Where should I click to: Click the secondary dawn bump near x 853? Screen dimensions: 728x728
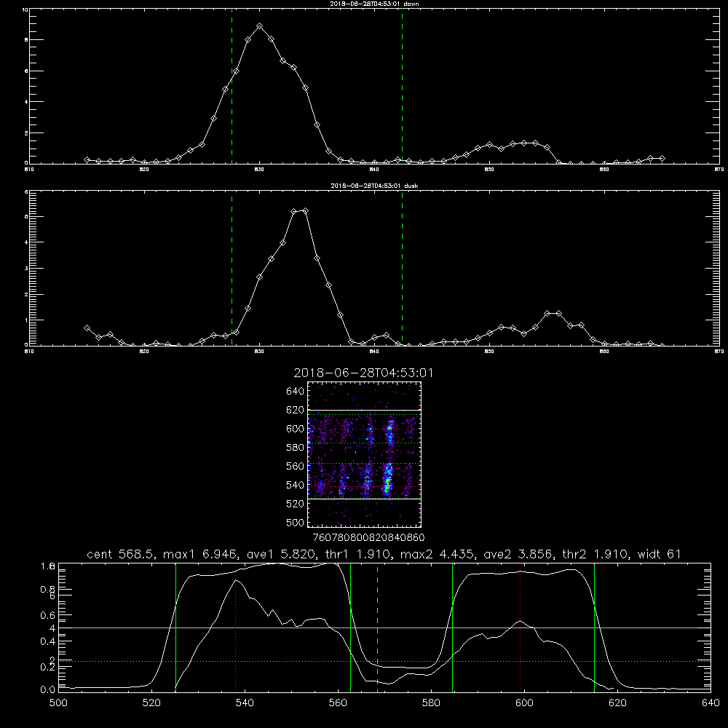click(523, 143)
